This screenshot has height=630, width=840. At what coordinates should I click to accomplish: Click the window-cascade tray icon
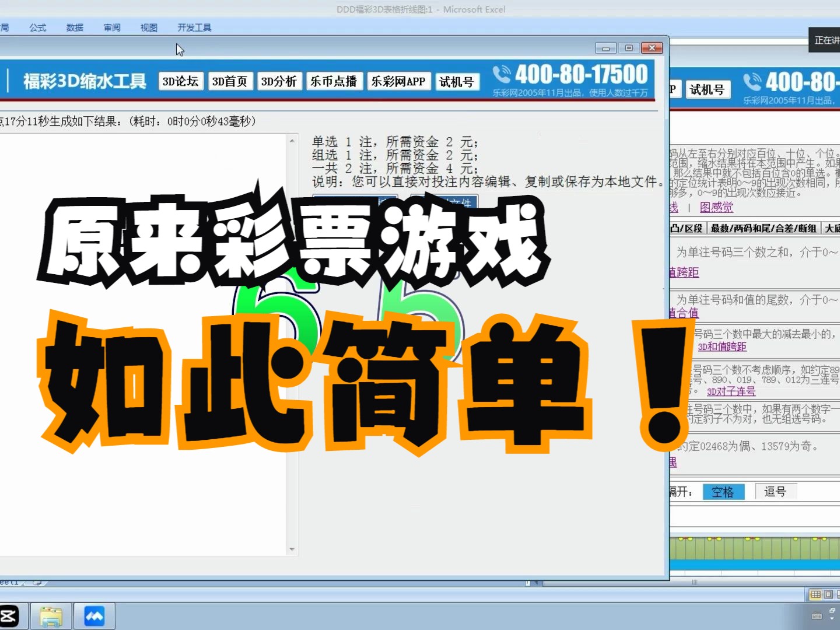[832, 610]
